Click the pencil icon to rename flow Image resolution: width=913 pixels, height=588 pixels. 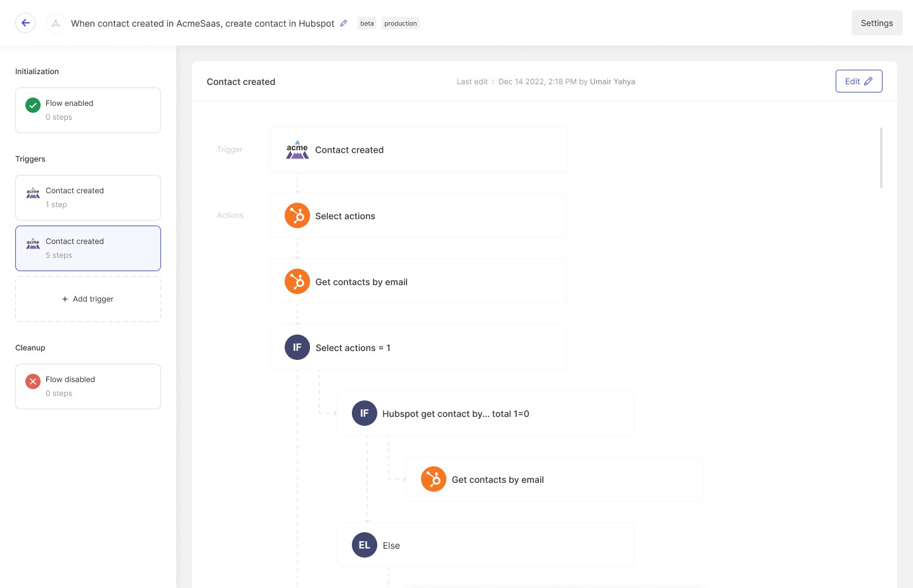click(344, 23)
